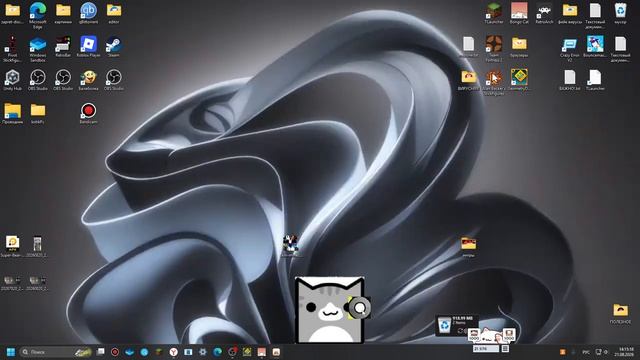
Task: Open the Bandicam red-circle taskbar icon
Action: 115,352
